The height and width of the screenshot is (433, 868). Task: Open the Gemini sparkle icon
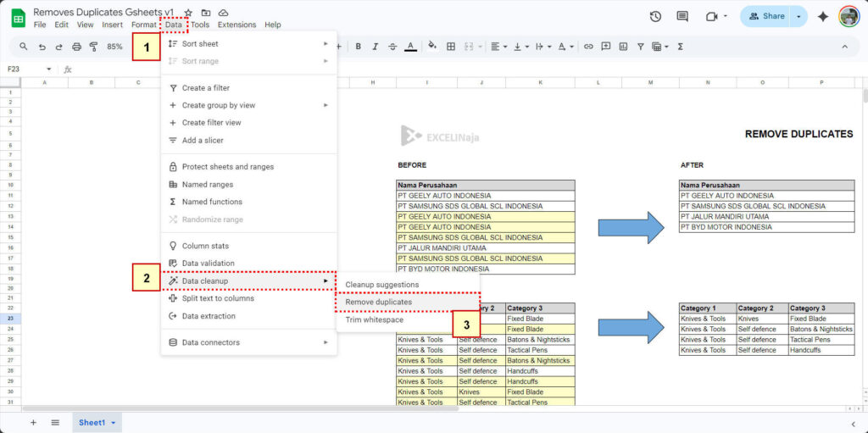823,17
